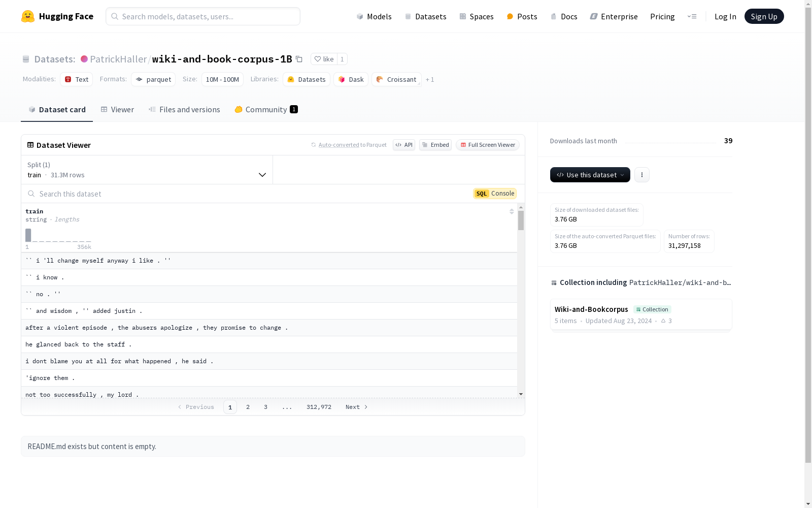Copy dataset name with the copy icon

coord(299,59)
